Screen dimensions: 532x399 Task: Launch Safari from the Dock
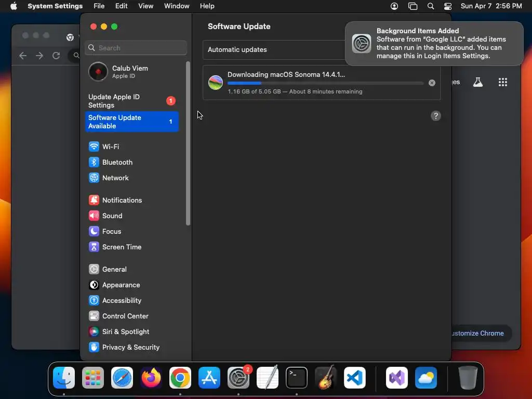point(122,378)
